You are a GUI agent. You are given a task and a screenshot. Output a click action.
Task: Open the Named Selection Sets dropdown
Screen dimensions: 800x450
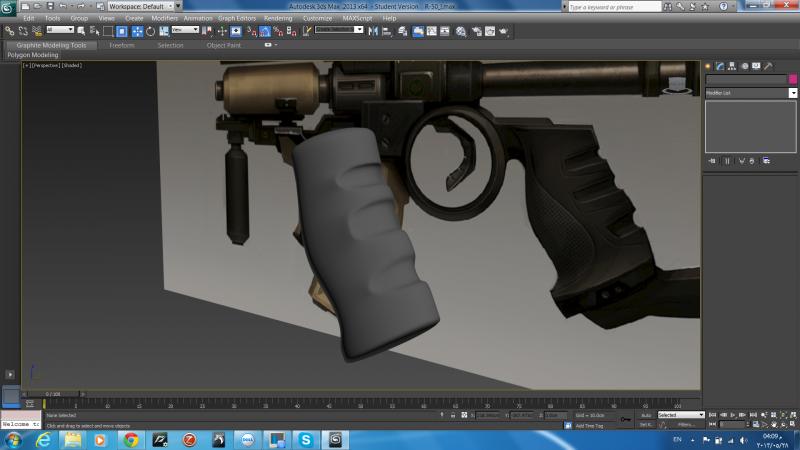[x=359, y=30]
